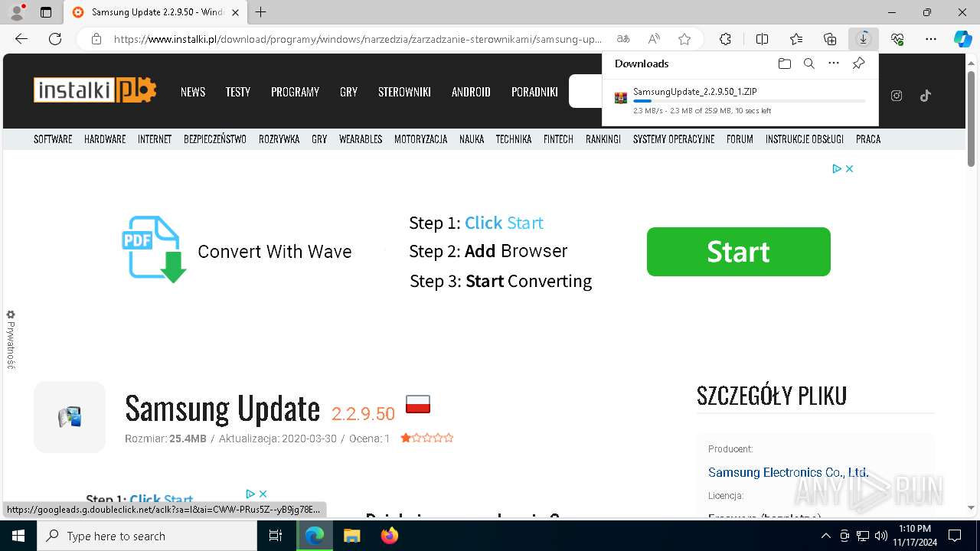
Task: Click green Start ad button
Action: coord(739,252)
